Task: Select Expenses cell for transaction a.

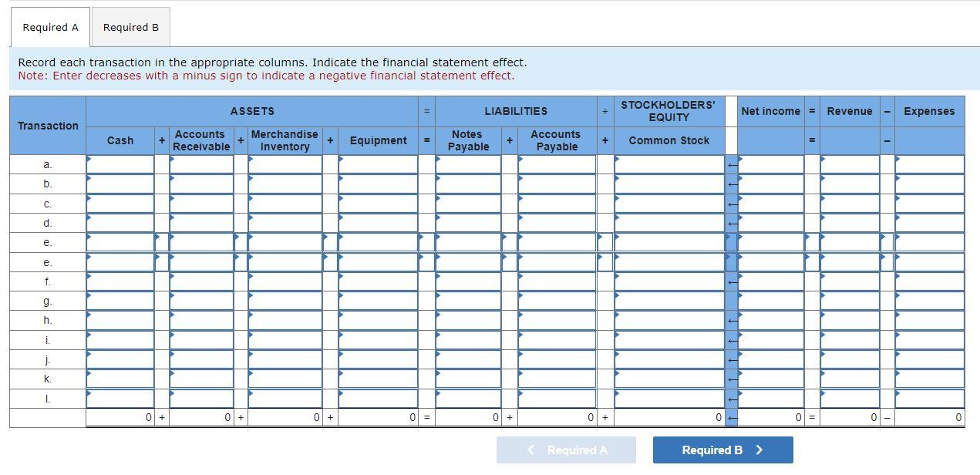Action: (930, 164)
